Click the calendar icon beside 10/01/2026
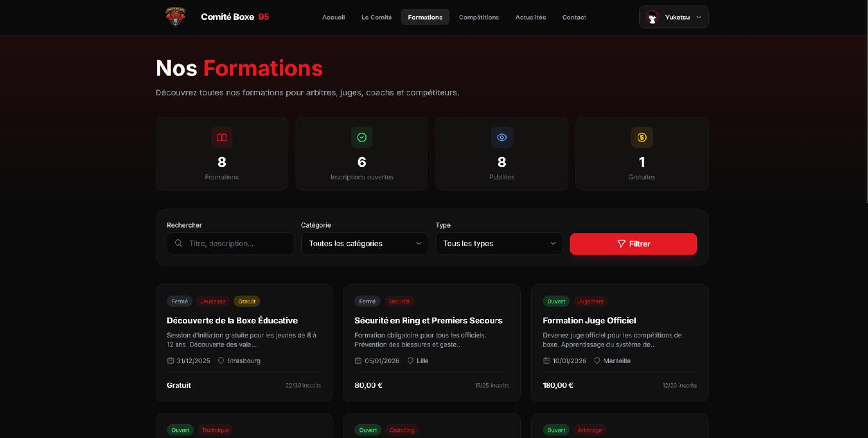 547,361
